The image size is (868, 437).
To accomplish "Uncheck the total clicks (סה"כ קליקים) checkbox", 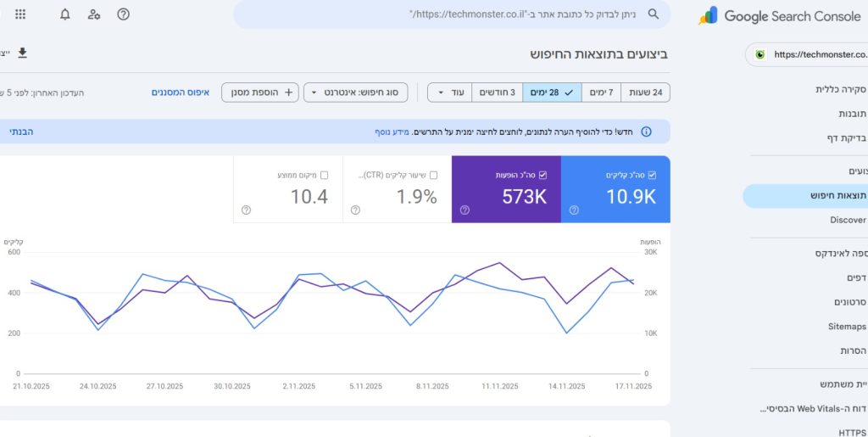I will pos(653,175).
